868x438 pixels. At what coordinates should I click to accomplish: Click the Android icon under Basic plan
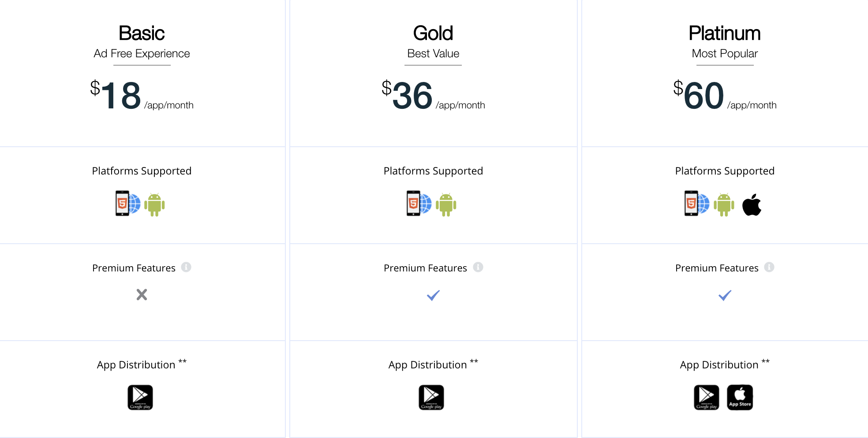154,204
